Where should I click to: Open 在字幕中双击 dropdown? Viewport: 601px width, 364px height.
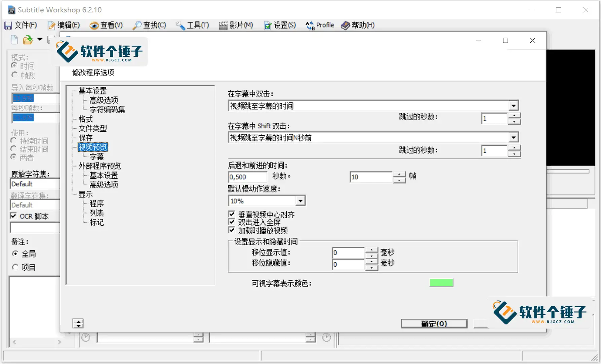click(x=513, y=106)
